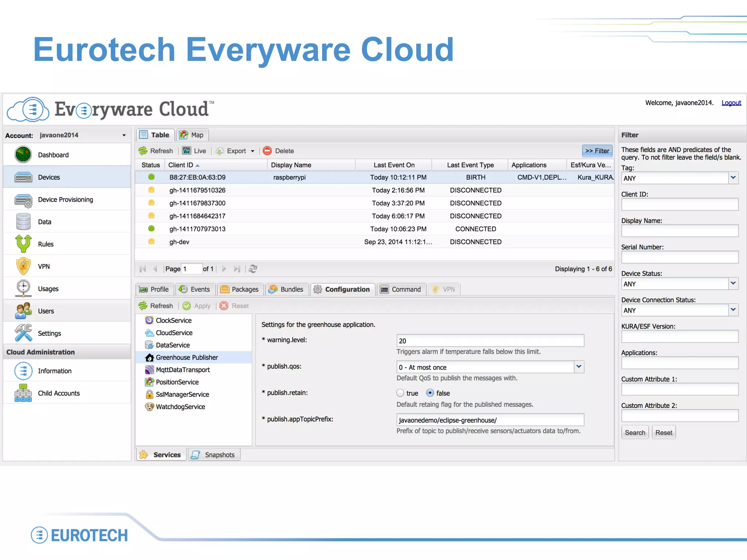Enable Live view of devices
Image resolution: width=747 pixels, height=560 pixels.
point(194,151)
